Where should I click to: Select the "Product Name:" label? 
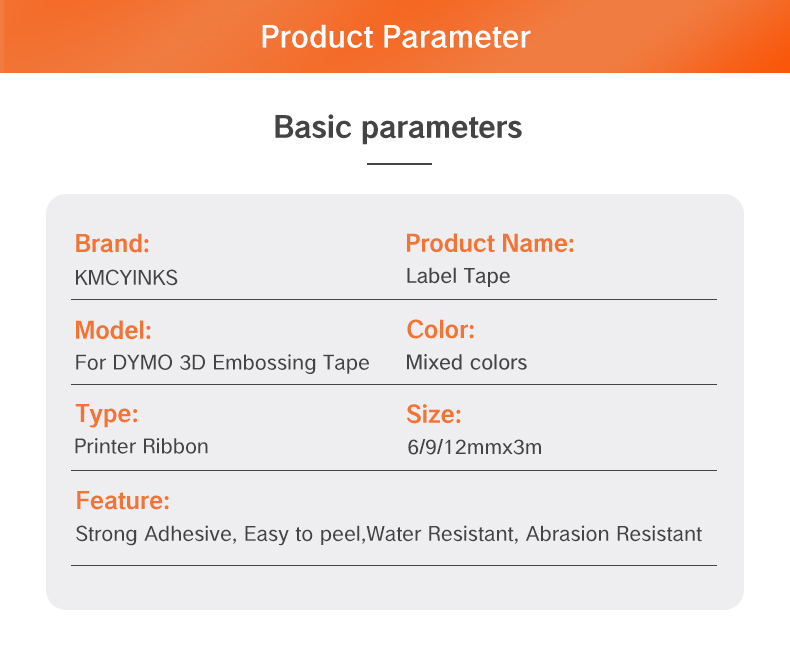489,243
